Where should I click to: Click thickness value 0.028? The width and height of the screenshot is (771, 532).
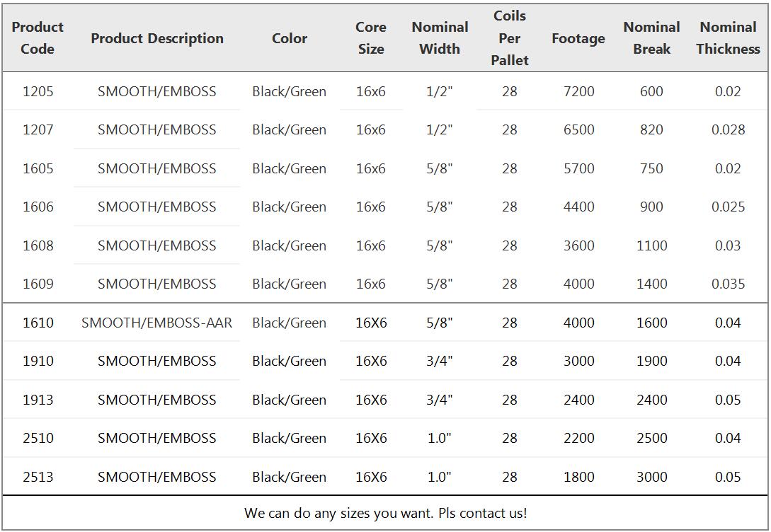click(x=729, y=129)
